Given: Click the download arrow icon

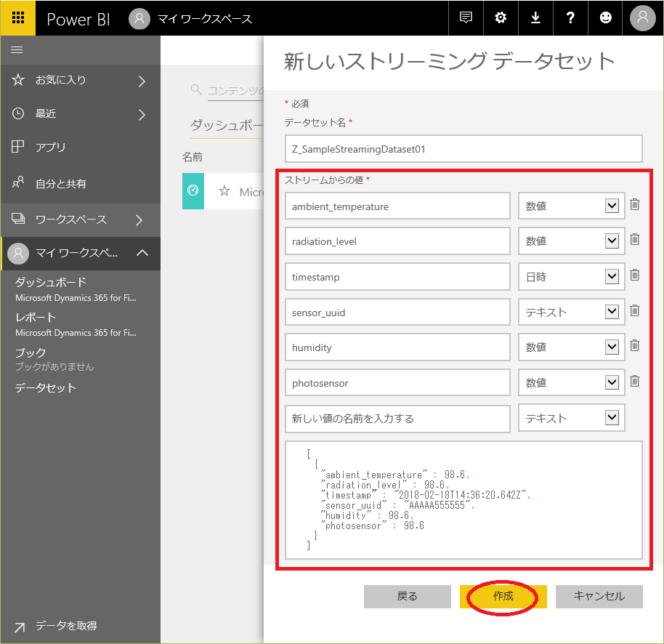Looking at the screenshot, I should tap(535, 17).
